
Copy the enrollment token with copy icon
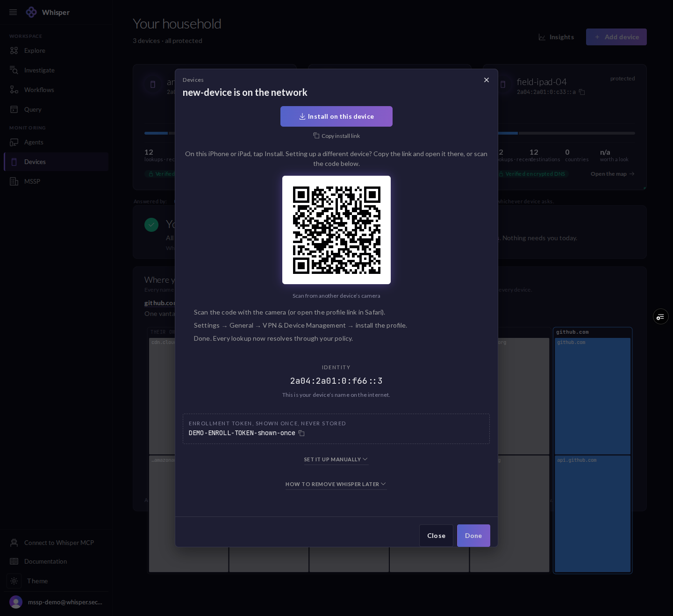coord(301,433)
